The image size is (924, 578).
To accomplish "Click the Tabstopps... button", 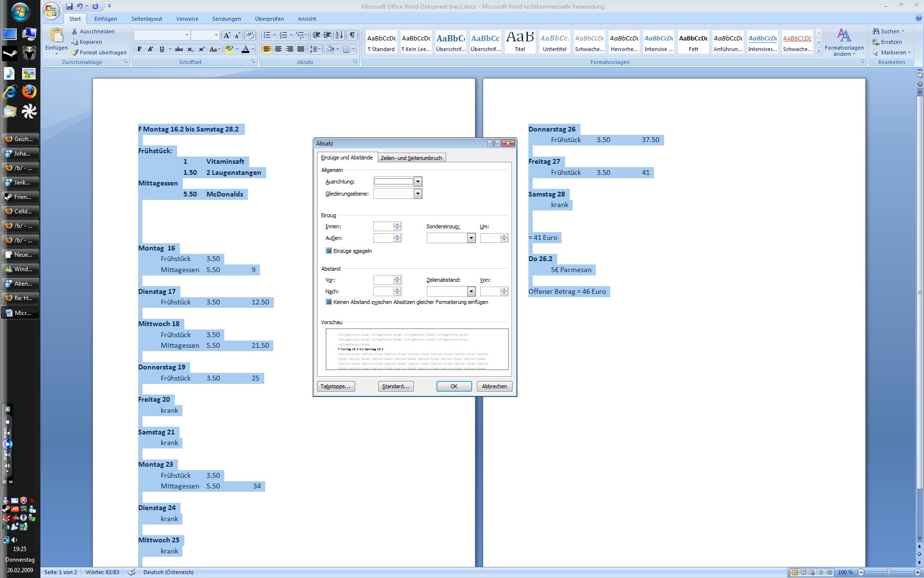I will (x=336, y=386).
